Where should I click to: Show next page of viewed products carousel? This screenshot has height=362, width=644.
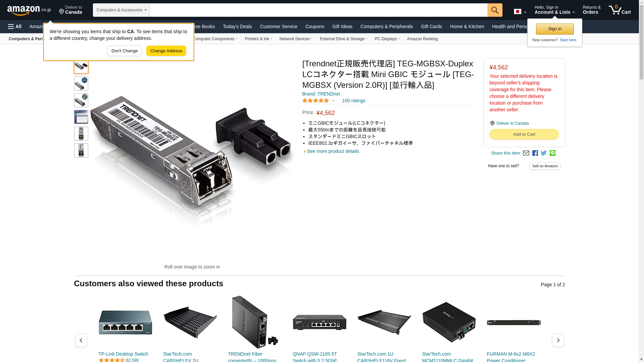[558, 340]
